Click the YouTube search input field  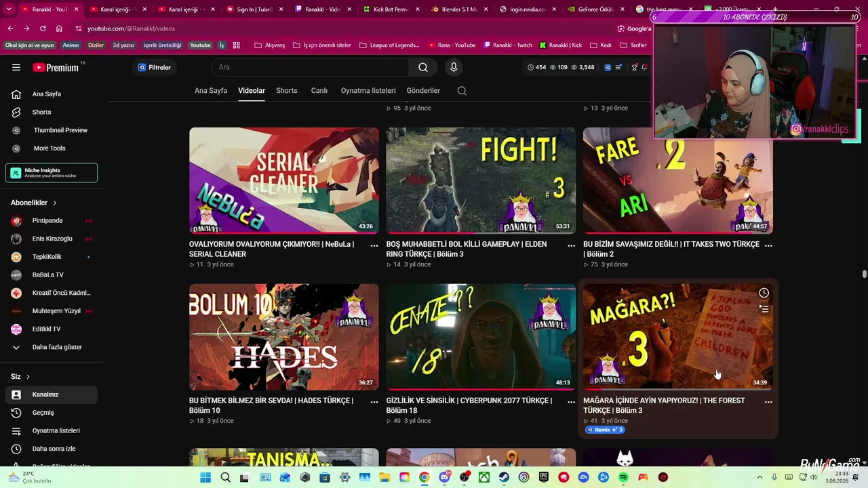point(310,67)
